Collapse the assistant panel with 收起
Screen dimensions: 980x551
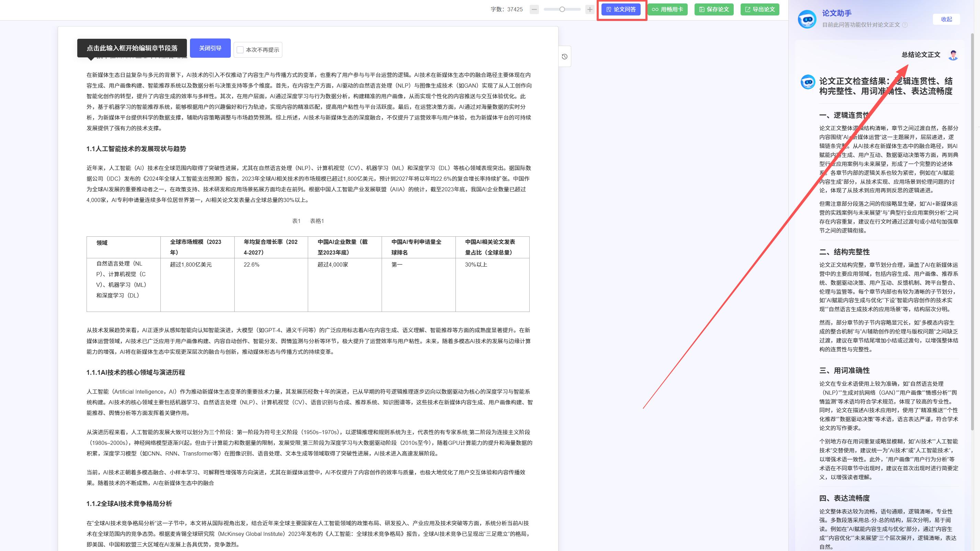tap(946, 19)
